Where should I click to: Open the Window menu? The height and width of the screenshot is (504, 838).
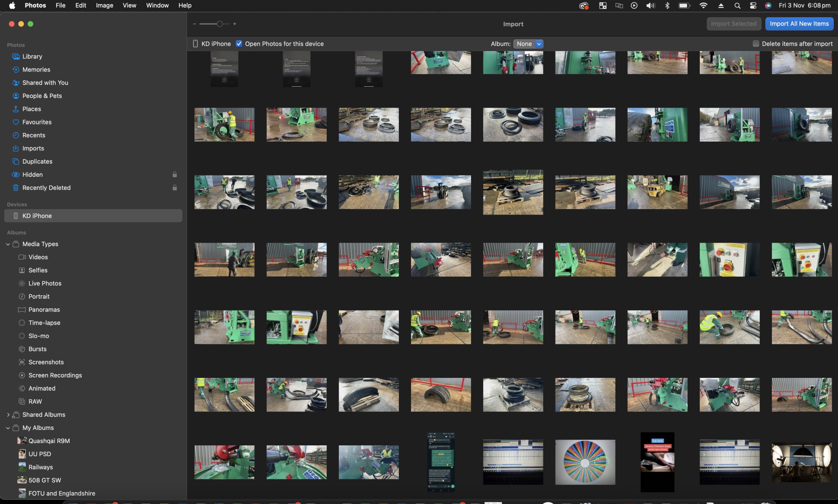pyautogui.click(x=157, y=5)
